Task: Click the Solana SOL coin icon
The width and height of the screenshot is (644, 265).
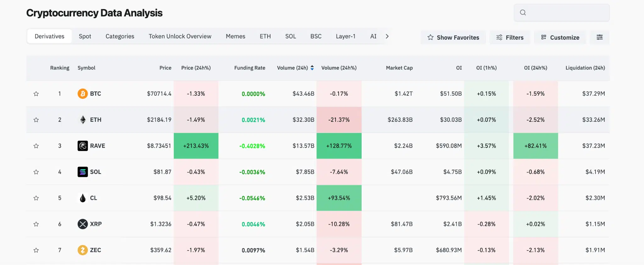Action: (83, 172)
